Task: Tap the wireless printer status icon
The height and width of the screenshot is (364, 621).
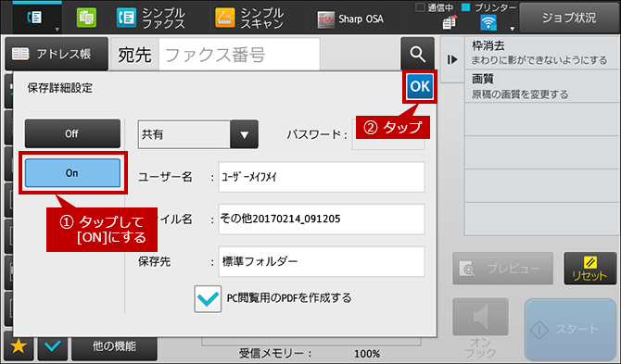Action: pyautogui.click(x=488, y=23)
